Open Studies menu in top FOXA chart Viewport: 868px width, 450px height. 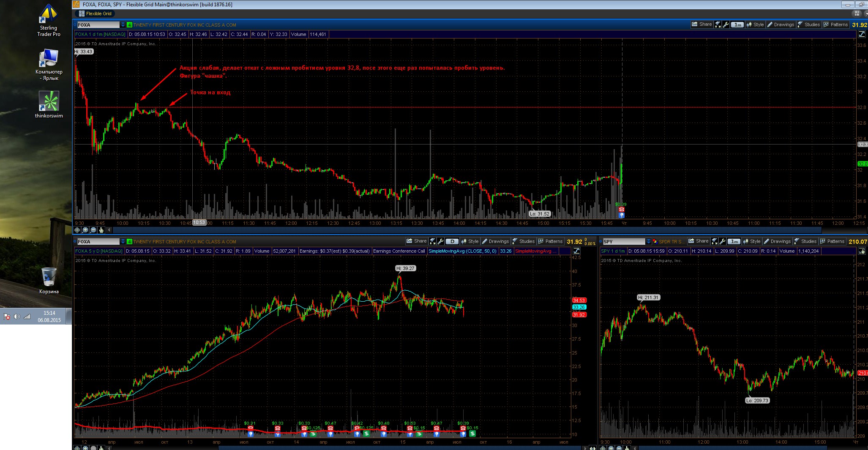(809, 25)
